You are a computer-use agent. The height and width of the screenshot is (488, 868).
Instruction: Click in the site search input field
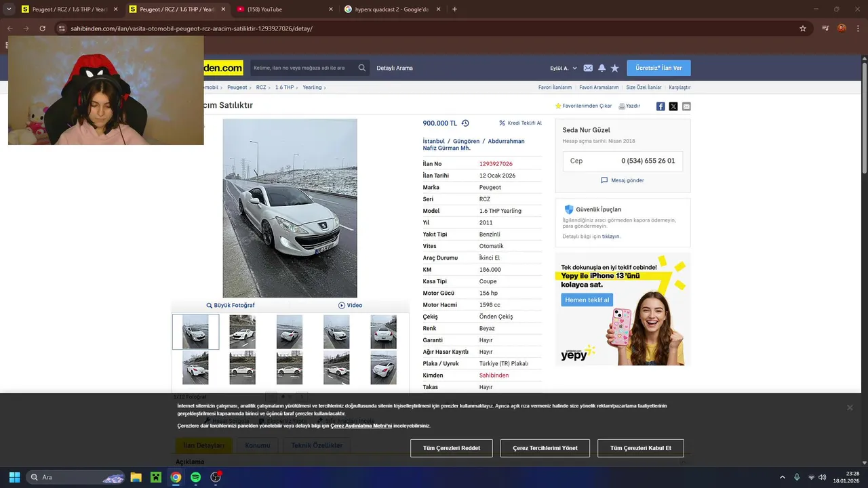(x=302, y=68)
